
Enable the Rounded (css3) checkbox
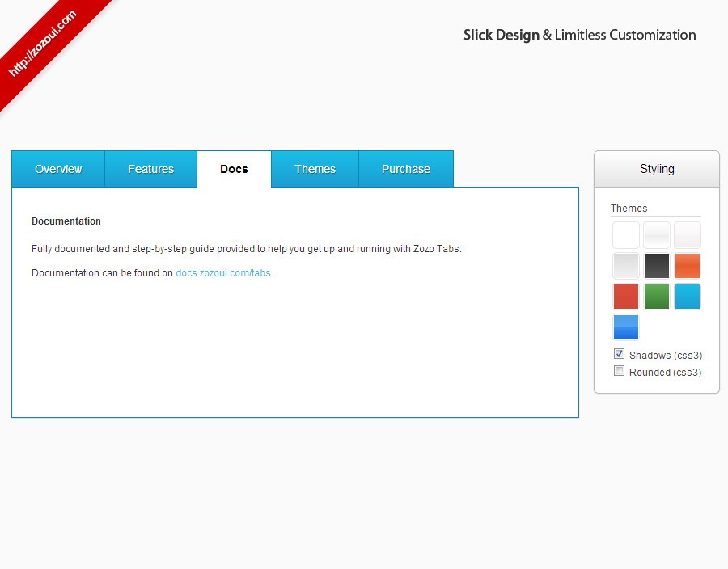(x=620, y=371)
